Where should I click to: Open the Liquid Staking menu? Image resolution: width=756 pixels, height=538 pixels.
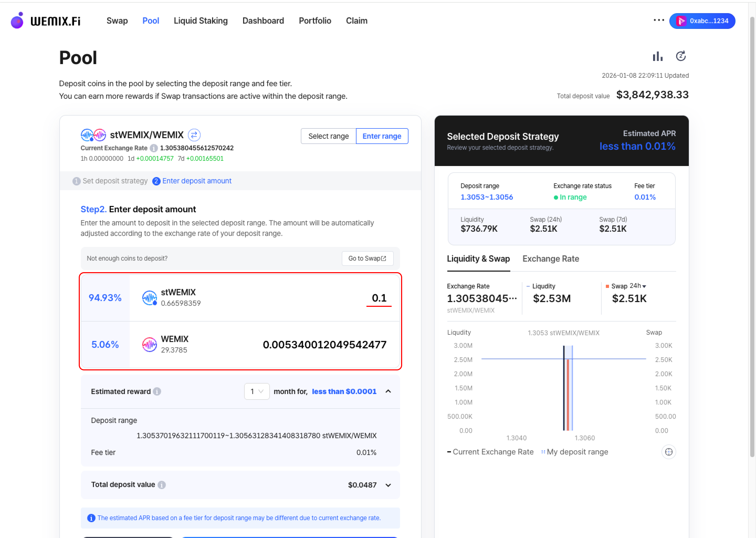tap(201, 21)
